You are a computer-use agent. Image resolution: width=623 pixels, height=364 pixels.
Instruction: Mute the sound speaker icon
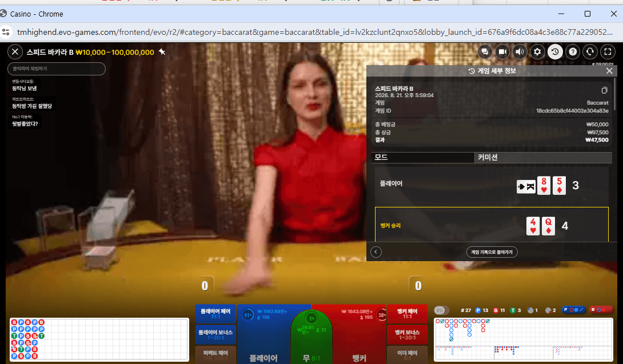(x=520, y=51)
